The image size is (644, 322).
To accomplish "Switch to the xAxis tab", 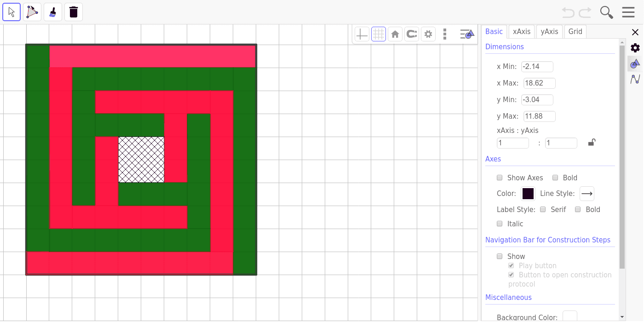I will (x=522, y=31).
